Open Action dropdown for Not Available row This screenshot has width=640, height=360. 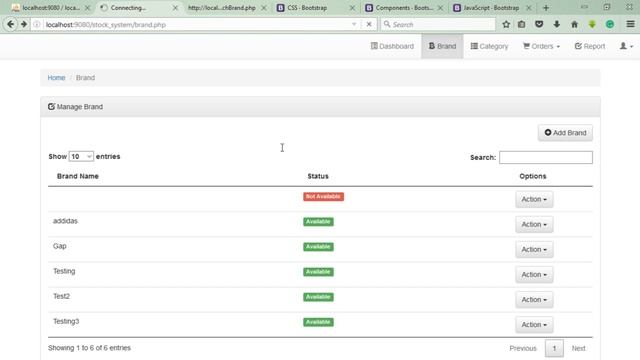pyautogui.click(x=534, y=199)
